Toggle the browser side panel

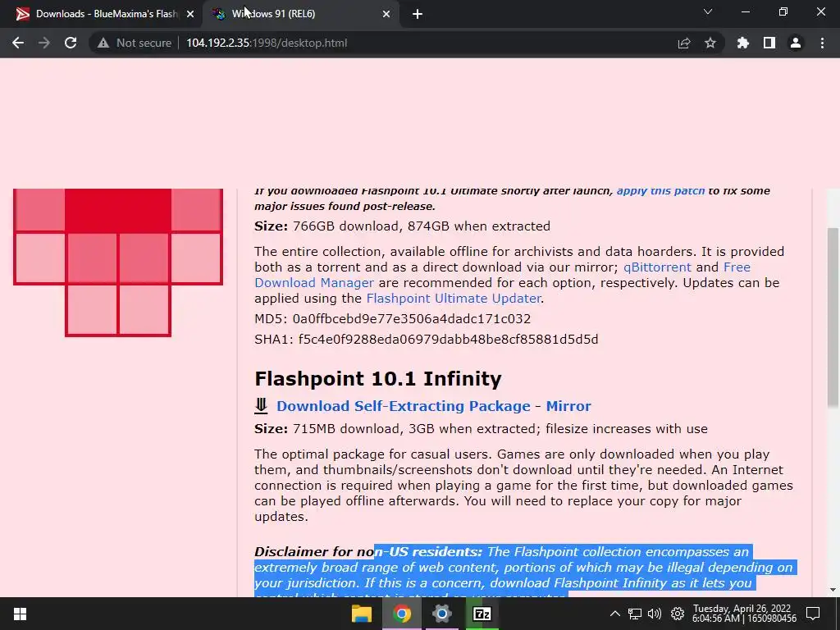point(769,43)
